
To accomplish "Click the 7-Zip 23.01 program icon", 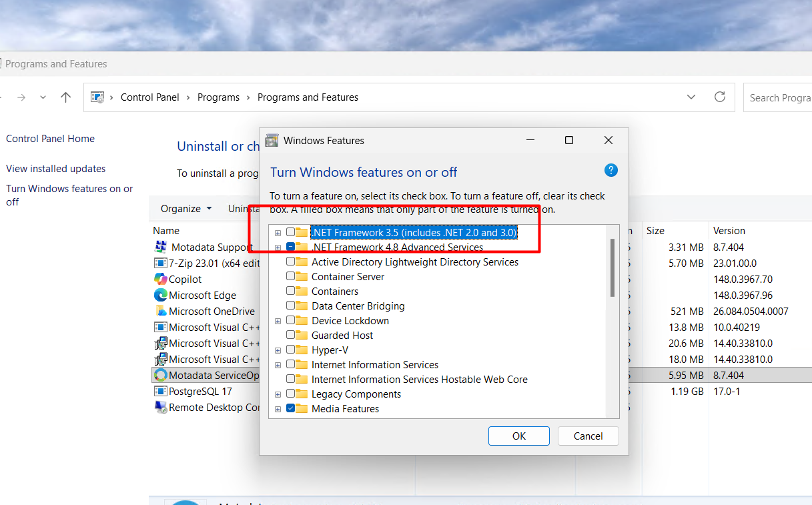I will (x=160, y=264).
